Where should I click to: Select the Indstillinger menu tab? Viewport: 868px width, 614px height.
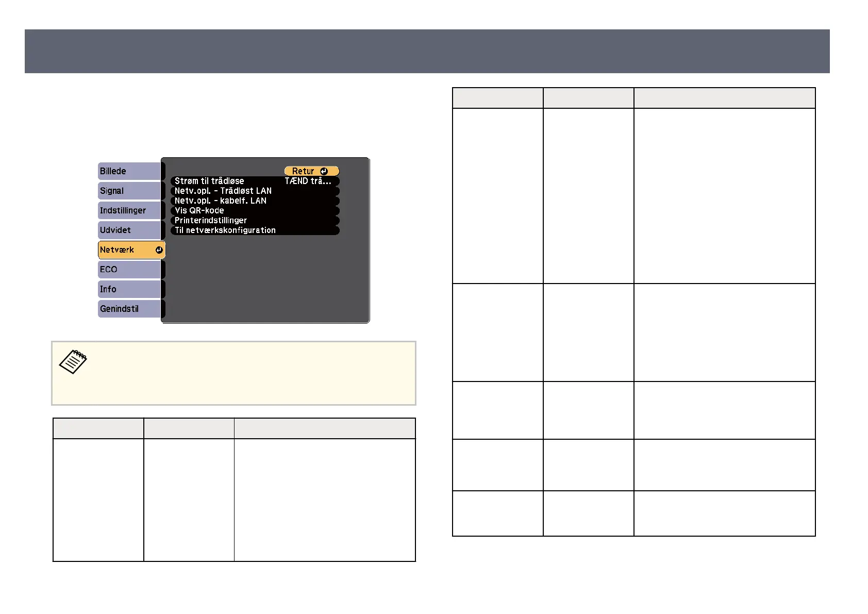click(x=129, y=210)
